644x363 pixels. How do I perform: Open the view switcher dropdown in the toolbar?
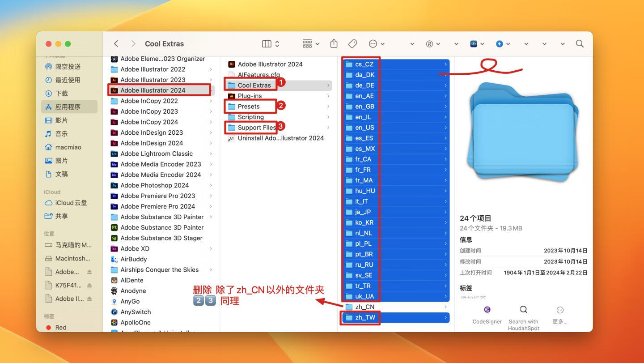[271, 43]
